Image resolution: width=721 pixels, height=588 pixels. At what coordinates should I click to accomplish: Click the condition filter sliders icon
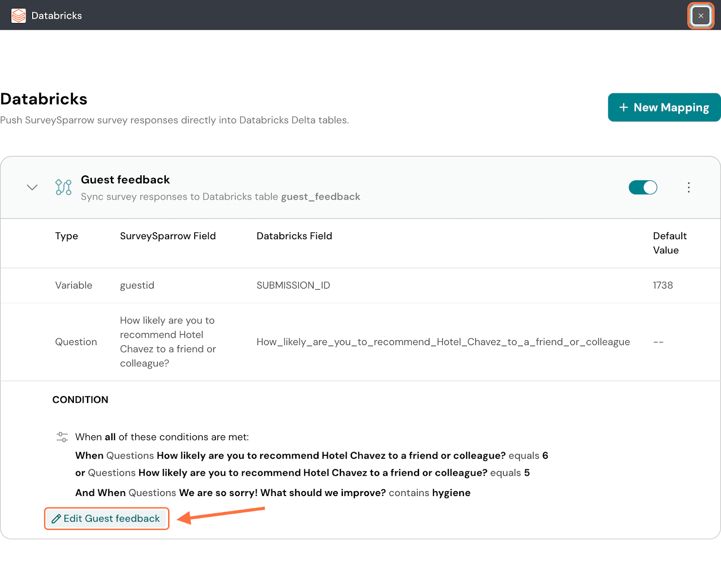click(62, 437)
